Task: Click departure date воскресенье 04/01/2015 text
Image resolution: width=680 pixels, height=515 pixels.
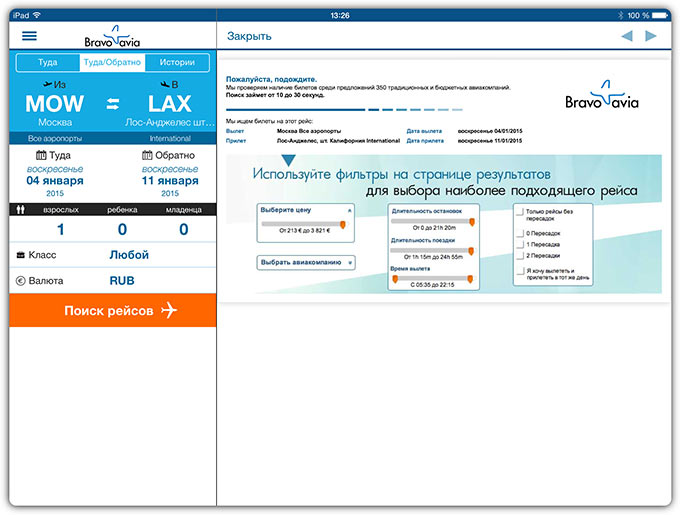Action: point(490,131)
